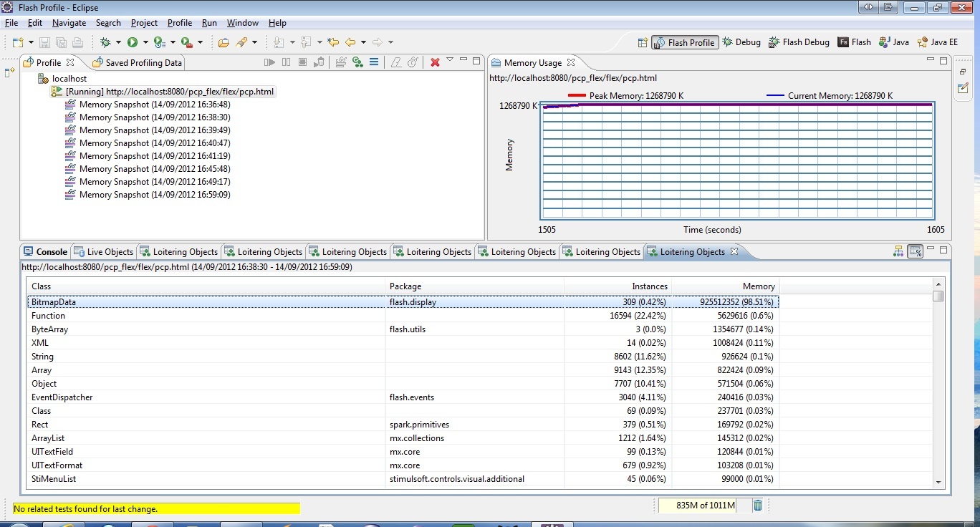Find loitering objects icon in Profile view
This screenshot has width=980, height=527.
tap(357, 62)
